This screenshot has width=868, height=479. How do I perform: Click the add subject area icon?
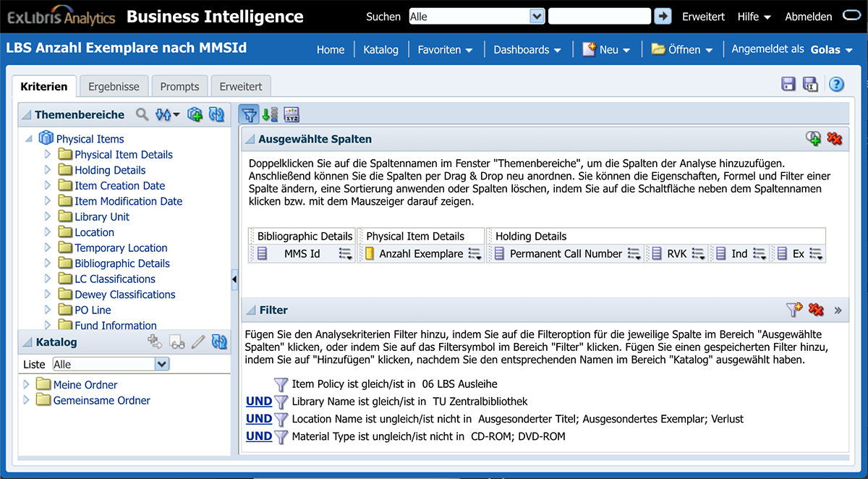[x=195, y=114]
